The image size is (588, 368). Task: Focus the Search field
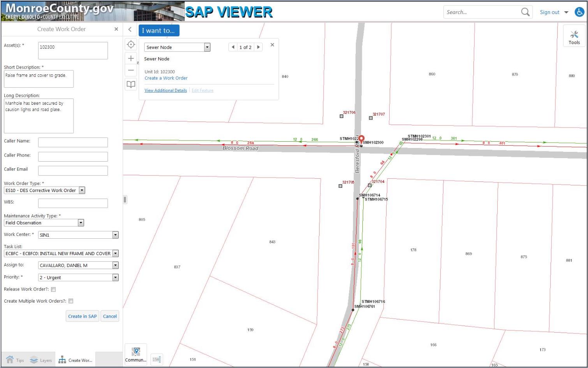tap(482, 12)
